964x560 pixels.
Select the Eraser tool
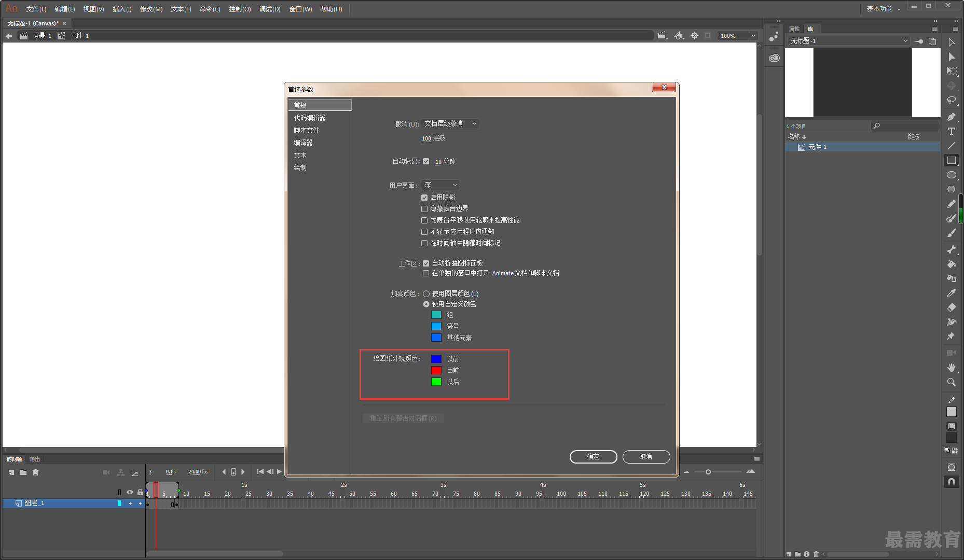pyautogui.click(x=952, y=307)
